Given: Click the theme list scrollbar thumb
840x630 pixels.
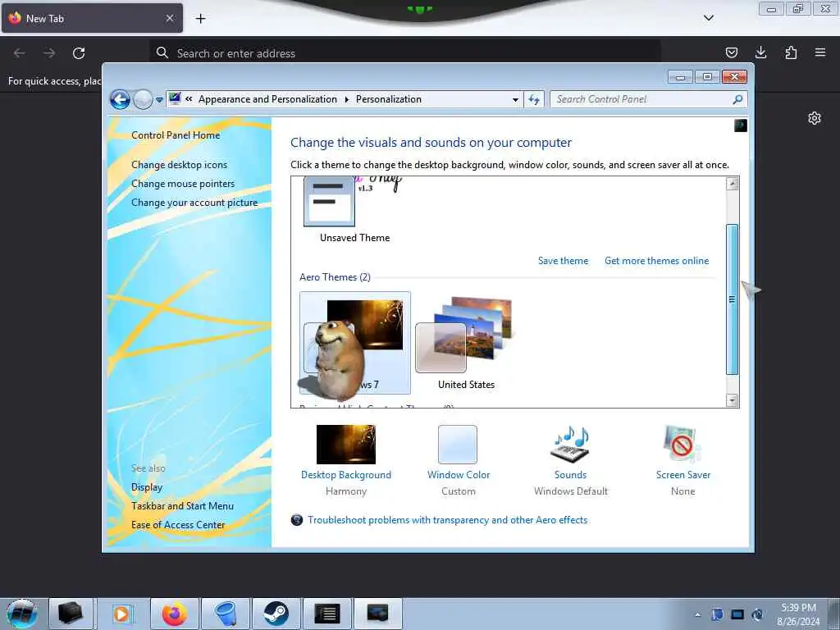Looking at the screenshot, I should pos(732,299).
